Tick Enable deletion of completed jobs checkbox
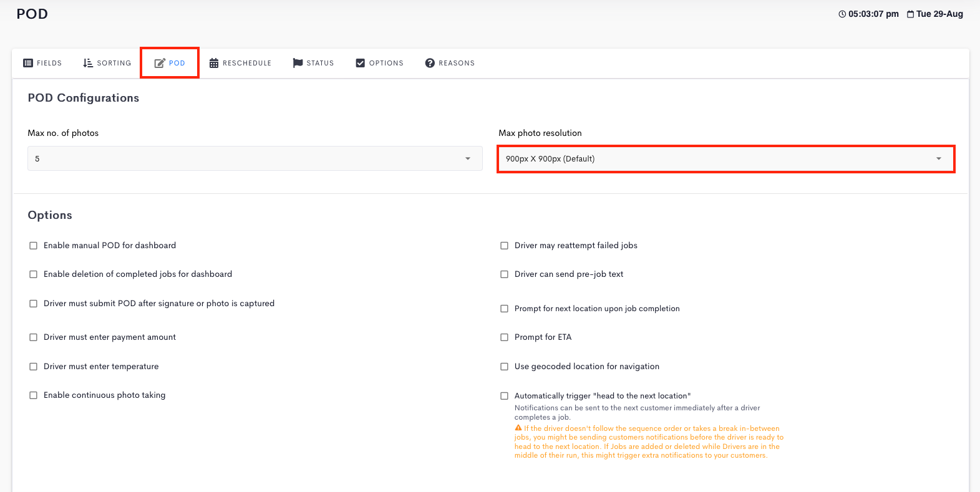980x492 pixels. tap(34, 274)
